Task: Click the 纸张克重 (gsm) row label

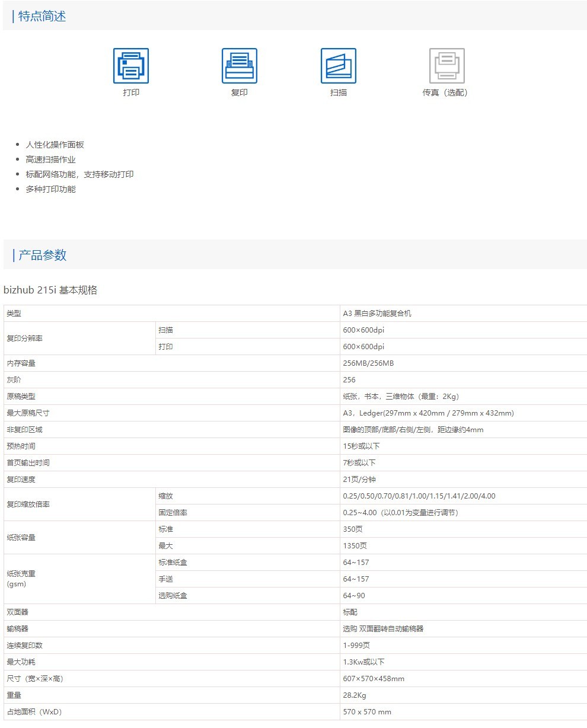Action: [21, 579]
